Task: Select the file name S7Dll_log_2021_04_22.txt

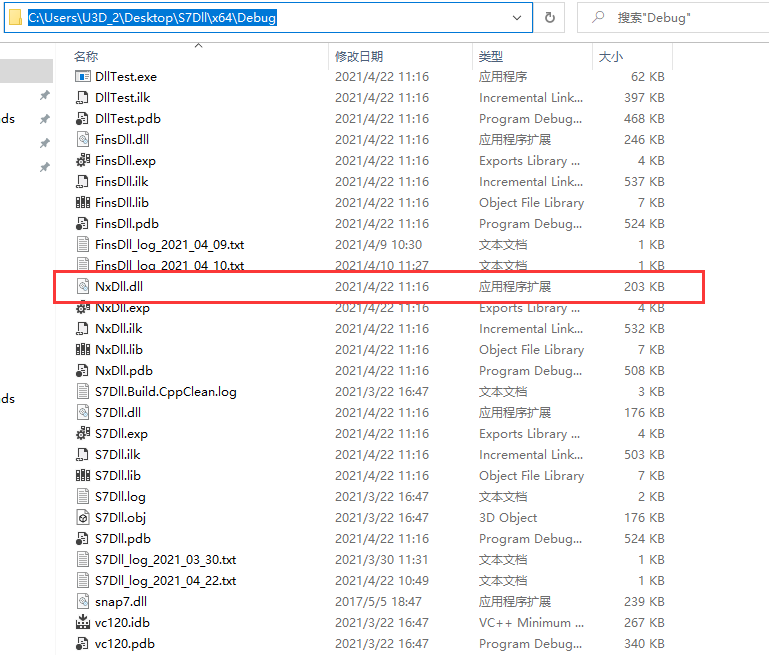Action: pos(166,581)
